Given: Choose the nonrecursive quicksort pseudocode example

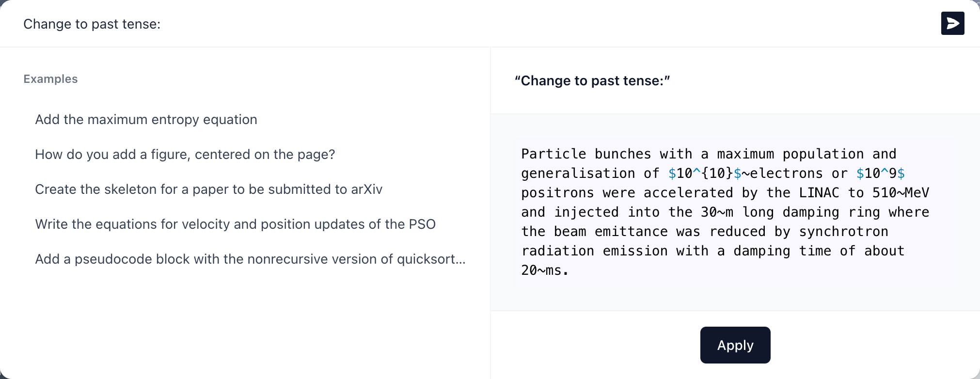Looking at the screenshot, I should 250,259.
